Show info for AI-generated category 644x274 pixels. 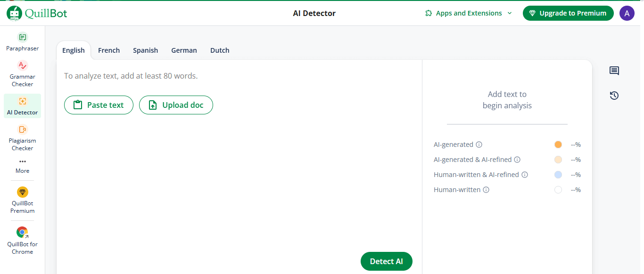coord(479,145)
